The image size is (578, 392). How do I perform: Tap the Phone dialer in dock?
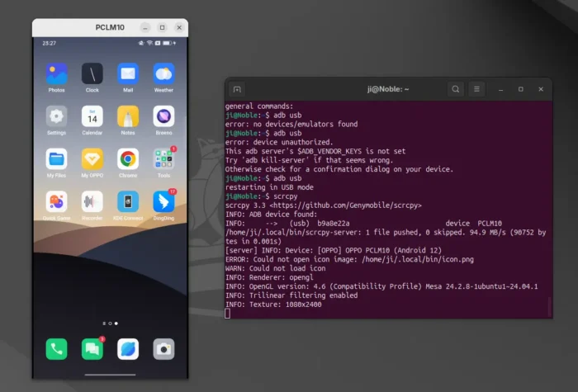click(x=56, y=349)
